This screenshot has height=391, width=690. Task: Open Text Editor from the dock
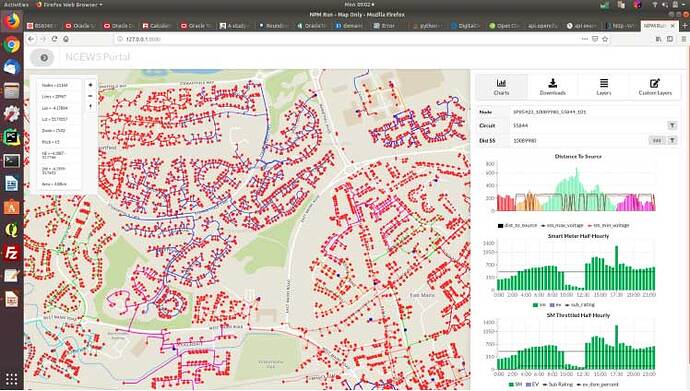coord(11,276)
